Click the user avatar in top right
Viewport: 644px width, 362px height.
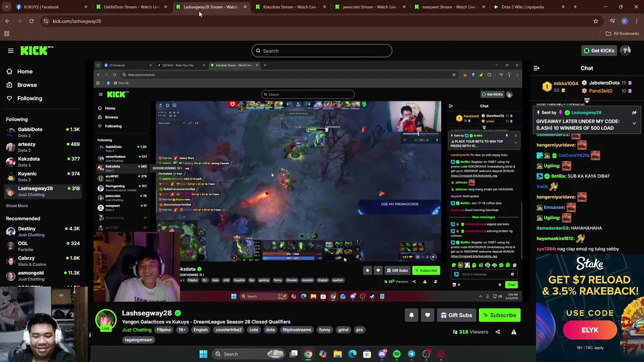(x=625, y=50)
